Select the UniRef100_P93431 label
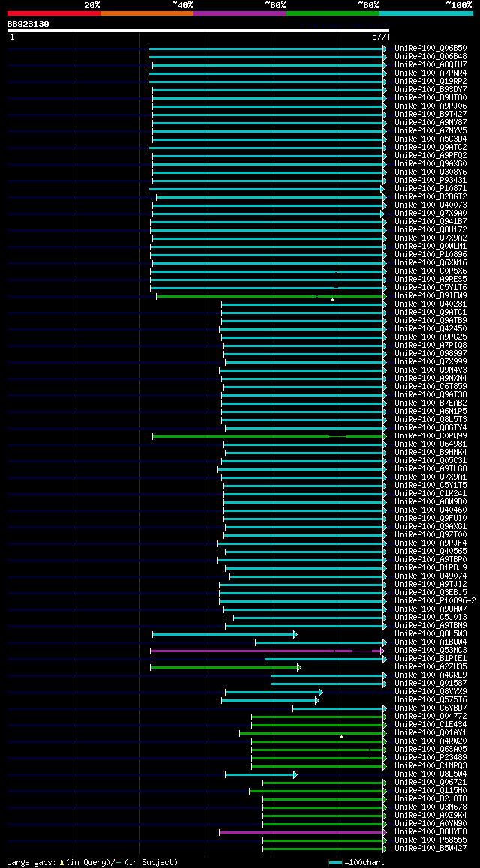Image resolution: width=480 pixels, height=868 pixels. [430, 181]
